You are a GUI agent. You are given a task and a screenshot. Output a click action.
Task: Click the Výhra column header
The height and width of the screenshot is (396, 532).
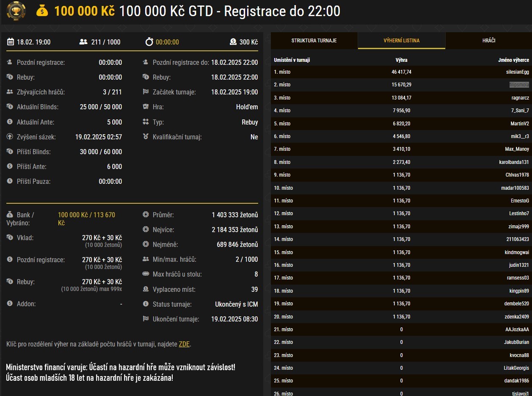coord(401,60)
